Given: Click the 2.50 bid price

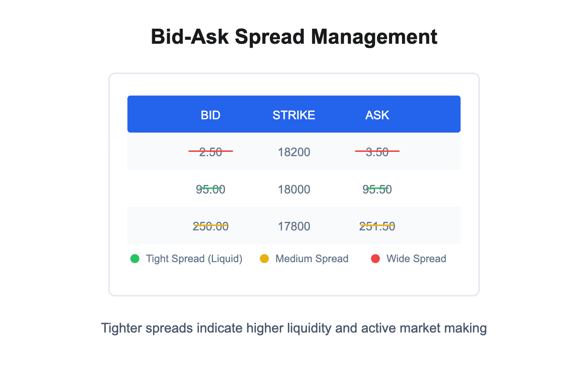Looking at the screenshot, I should pyautogui.click(x=210, y=152).
